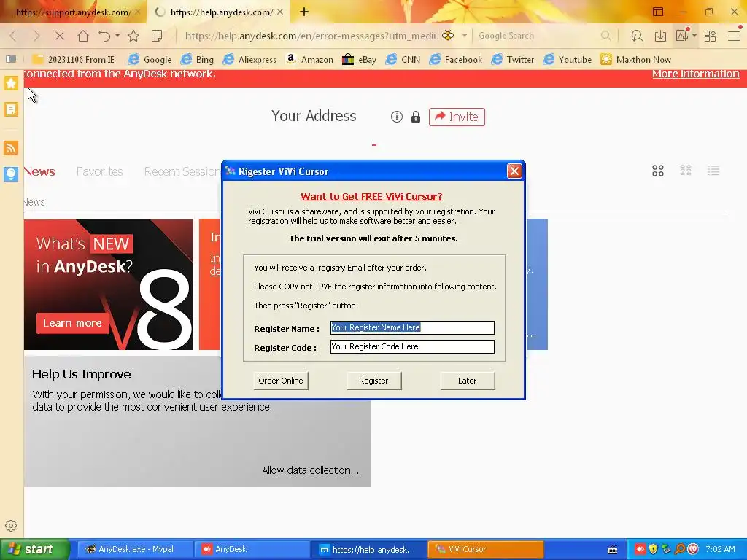The width and height of the screenshot is (747, 560).
Task: Click the tab layout icon in titlebar
Action: click(658, 12)
